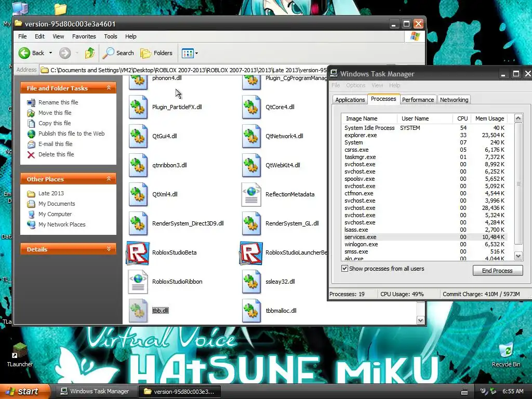The height and width of the screenshot is (399, 532).
Task: Switch to the Applications tab
Action: [x=350, y=100]
